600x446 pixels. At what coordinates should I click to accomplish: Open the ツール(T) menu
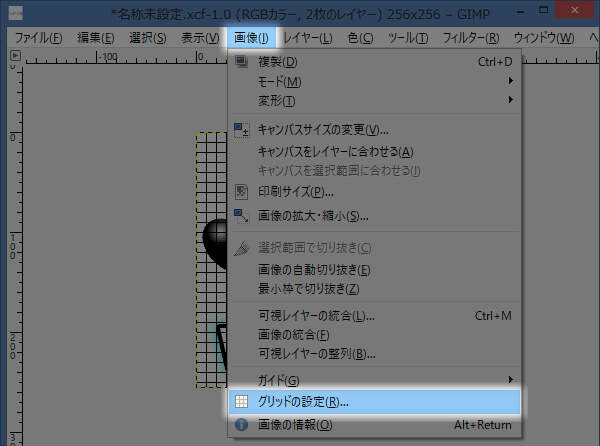click(x=408, y=38)
